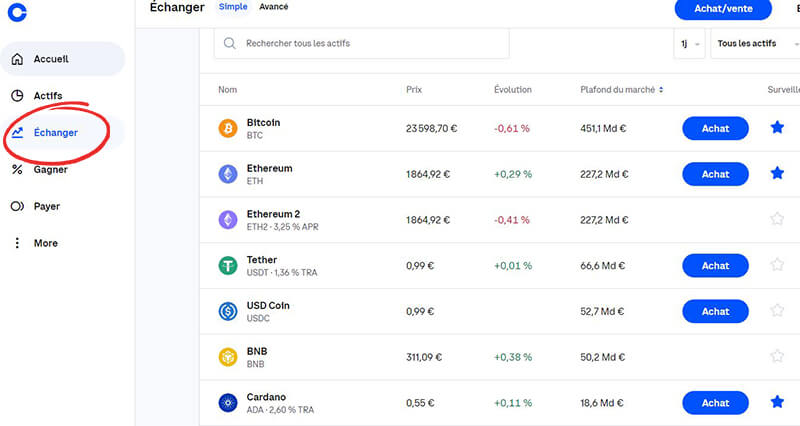The image size is (800, 426).
Task: Add USD Coin to watchlist star
Action: point(777,310)
